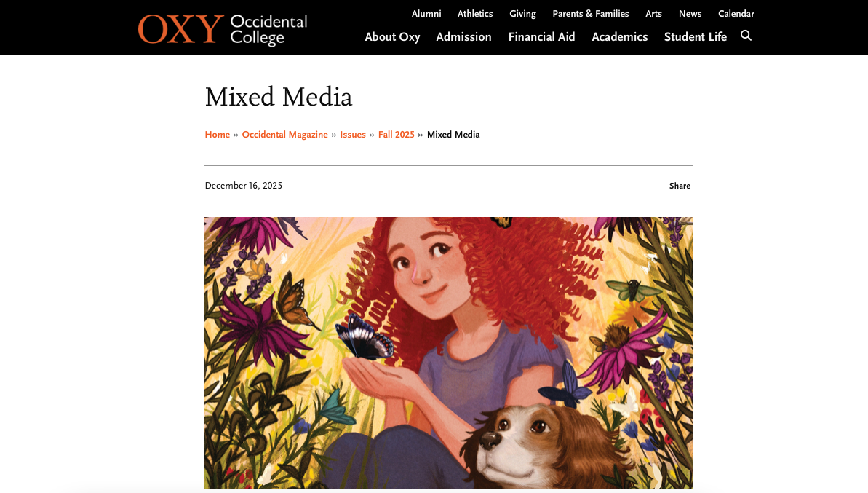The height and width of the screenshot is (493, 868).
Task: Select Financial Aid in navigation
Action: point(541,37)
